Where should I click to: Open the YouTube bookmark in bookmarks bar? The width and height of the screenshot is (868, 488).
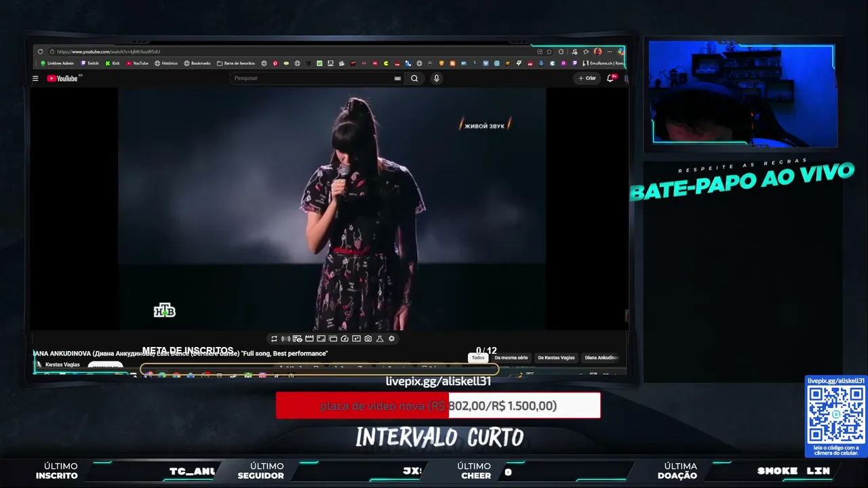point(138,63)
